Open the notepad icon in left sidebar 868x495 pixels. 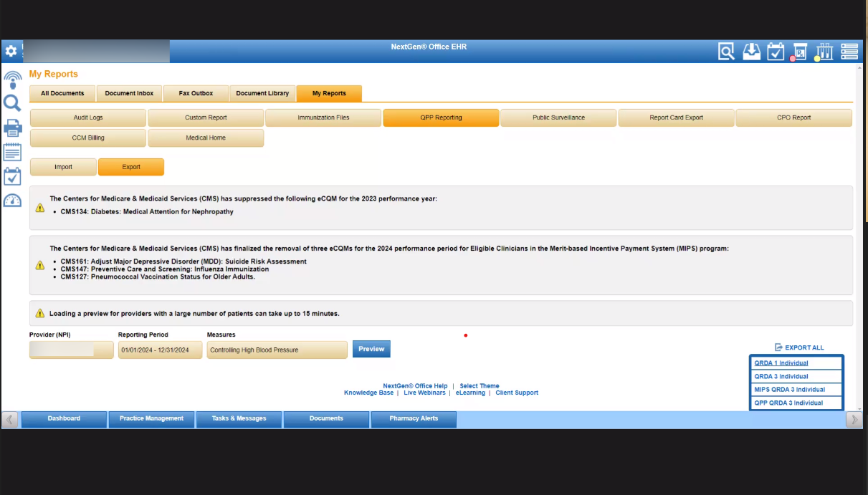coord(12,152)
